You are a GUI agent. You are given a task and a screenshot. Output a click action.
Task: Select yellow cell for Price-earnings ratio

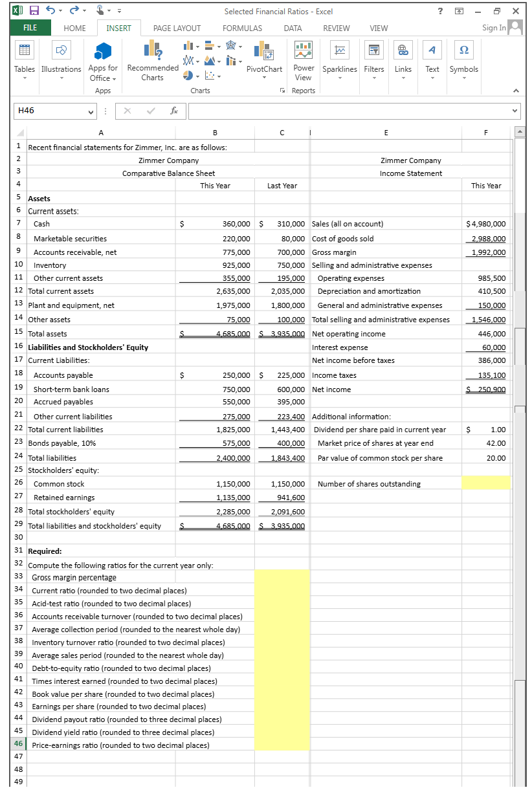point(282,745)
